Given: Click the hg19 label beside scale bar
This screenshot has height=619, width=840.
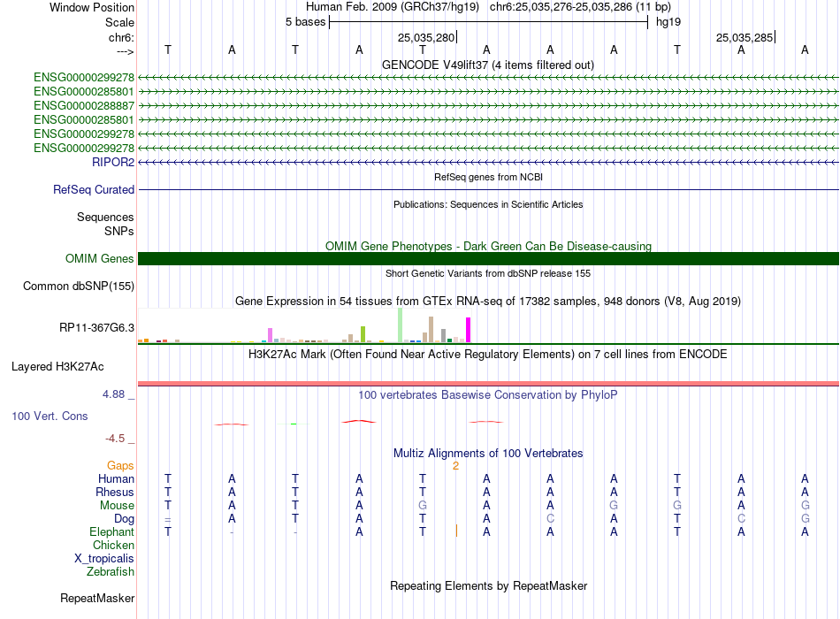Looking at the screenshot, I should (x=668, y=22).
